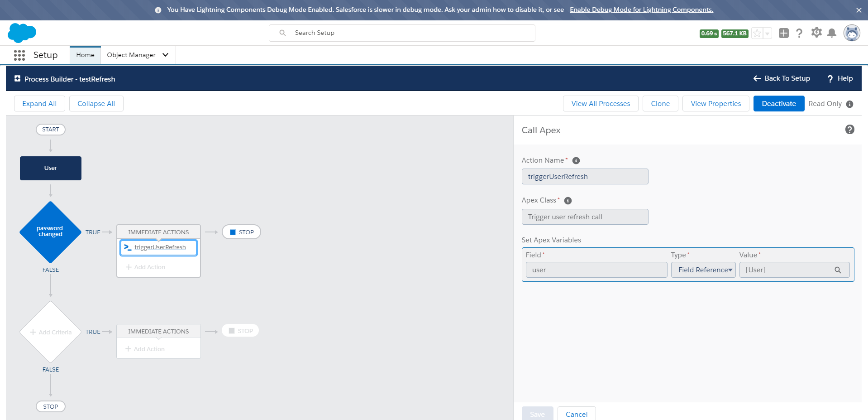Click Collapse All button
868x420 pixels.
96,104
